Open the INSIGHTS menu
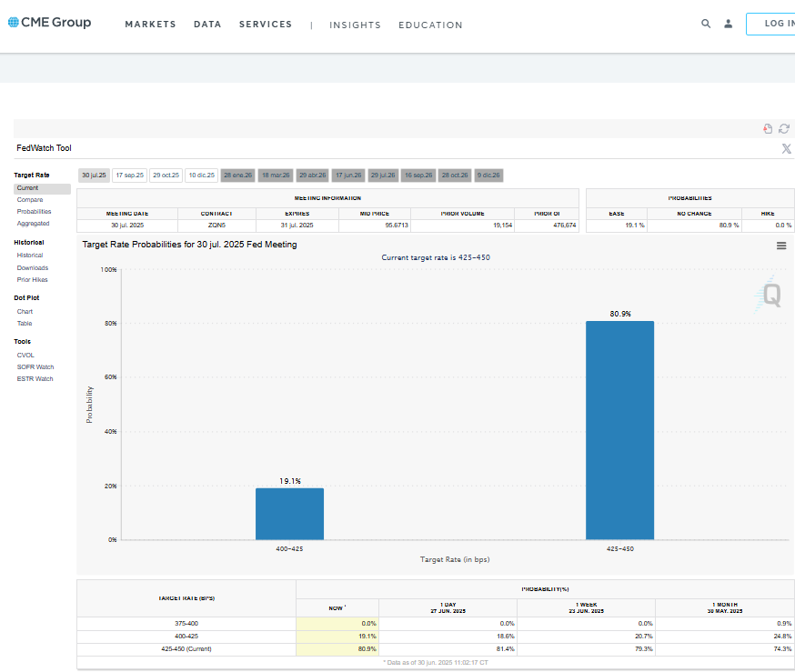Viewport: 795px width, 672px height. 355,25
